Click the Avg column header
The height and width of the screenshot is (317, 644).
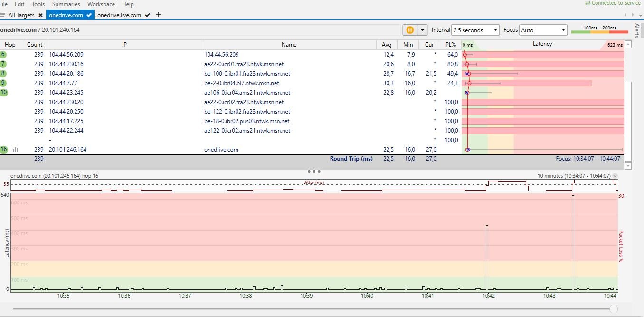click(387, 45)
